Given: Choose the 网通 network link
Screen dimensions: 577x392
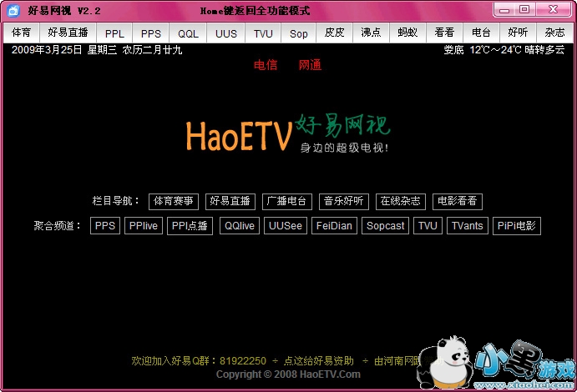Looking at the screenshot, I should pyautogui.click(x=310, y=65).
